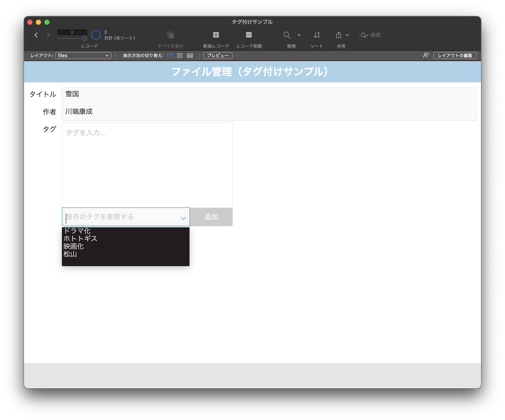The width and height of the screenshot is (505, 420).
Task: Click the タグを入力 text area
Action: [147, 165]
